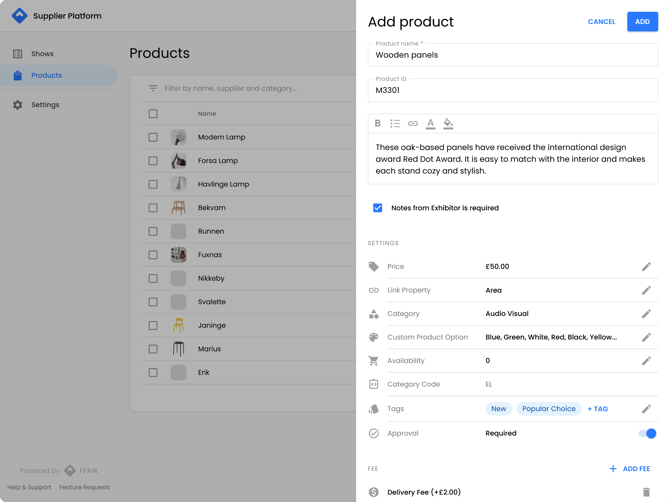The width and height of the screenshot is (670, 502).
Task: Edit the Availability setting
Action: pos(646,361)
